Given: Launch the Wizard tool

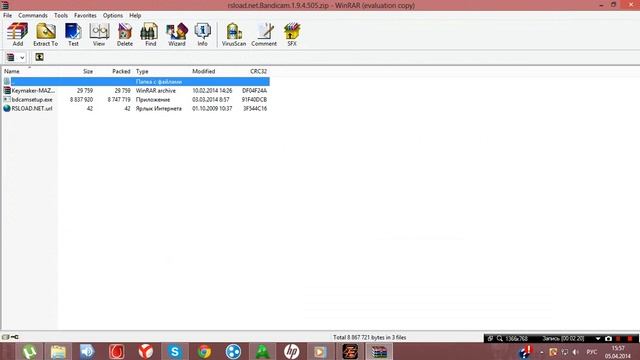Looking at the screenshot, I should (177, 34).
